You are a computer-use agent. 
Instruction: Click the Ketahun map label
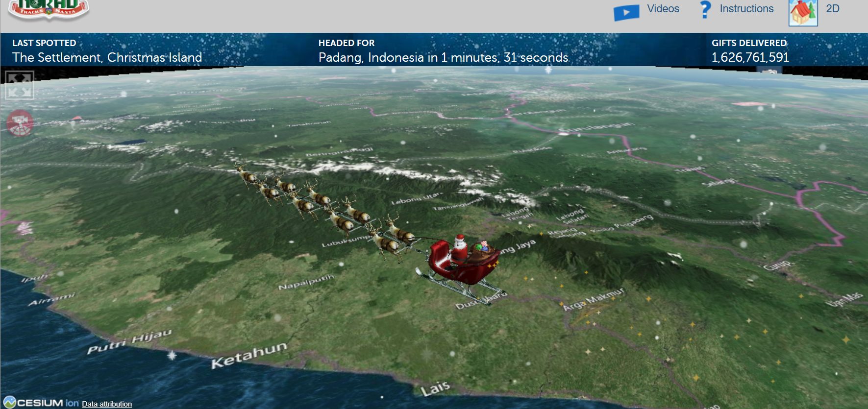coord(249,355)
